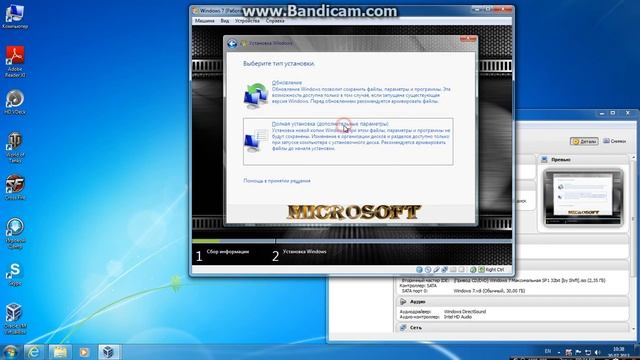Viewport: 640px width, 360px height.
Task: Open the Windows Start menu orb
Action: [11, 352]
